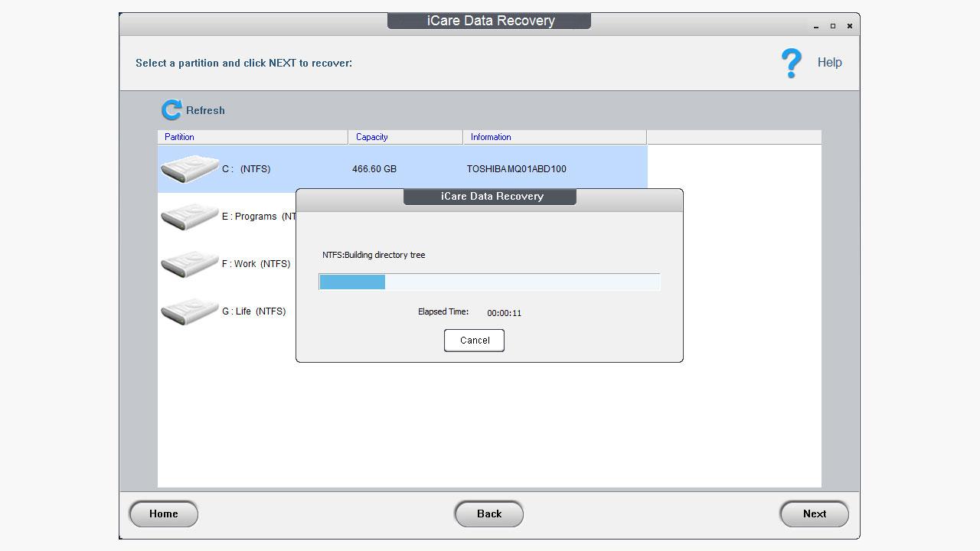Screen dimensions: 980x551
Task: Click the E: Programs partition disk icon
Action: (189, 215)
